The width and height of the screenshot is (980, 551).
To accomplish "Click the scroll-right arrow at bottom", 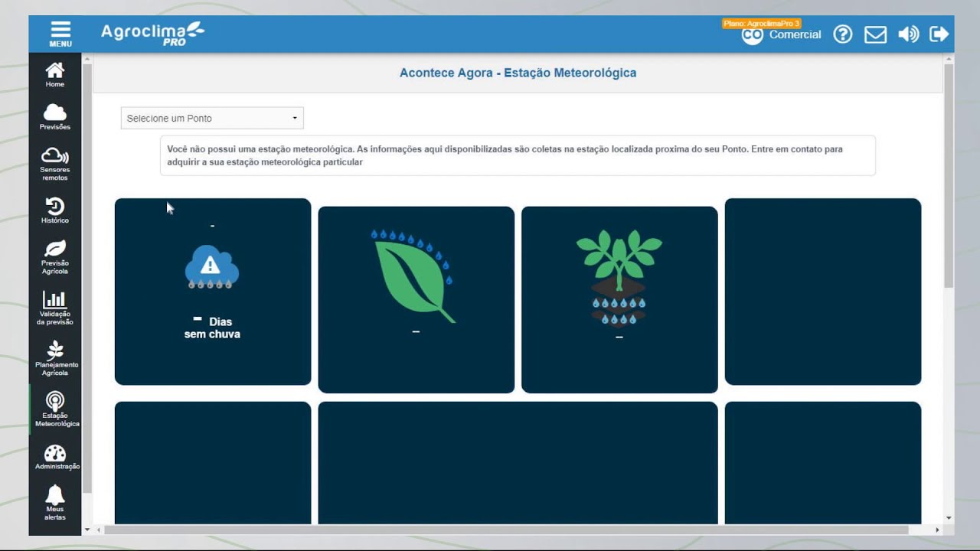I will click(937, 530).
